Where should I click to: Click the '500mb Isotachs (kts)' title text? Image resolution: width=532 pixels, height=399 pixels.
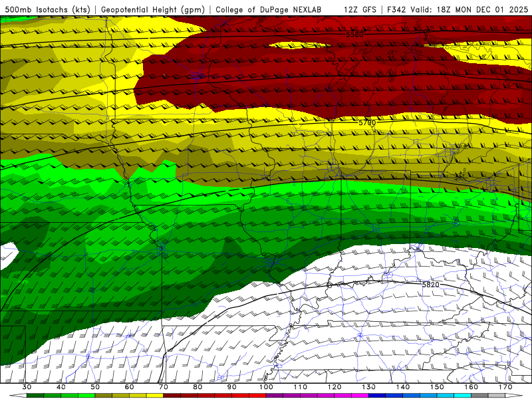tap(47, 9)
